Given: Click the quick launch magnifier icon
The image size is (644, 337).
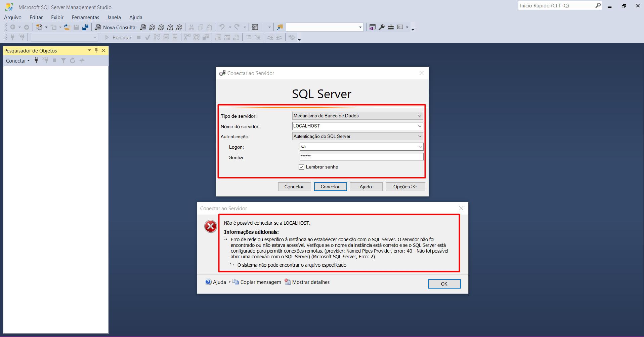Looking at the screenshot, I should coord(598,6).
